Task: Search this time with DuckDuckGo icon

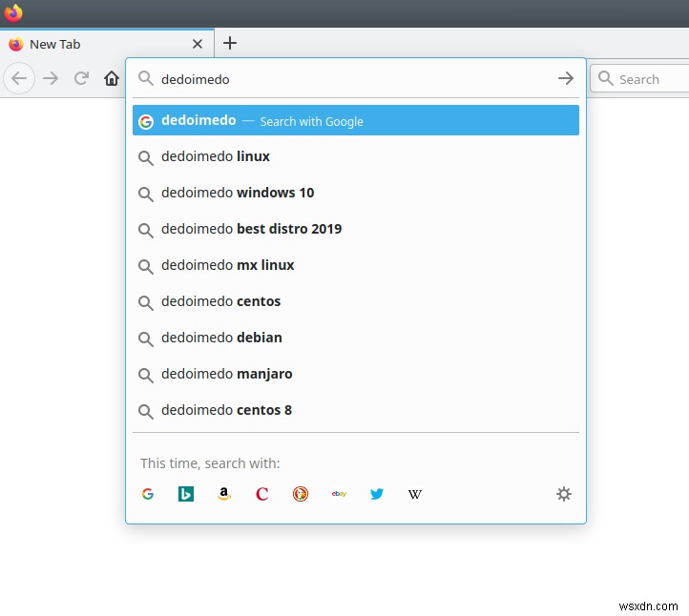Action: coord(301,494)
